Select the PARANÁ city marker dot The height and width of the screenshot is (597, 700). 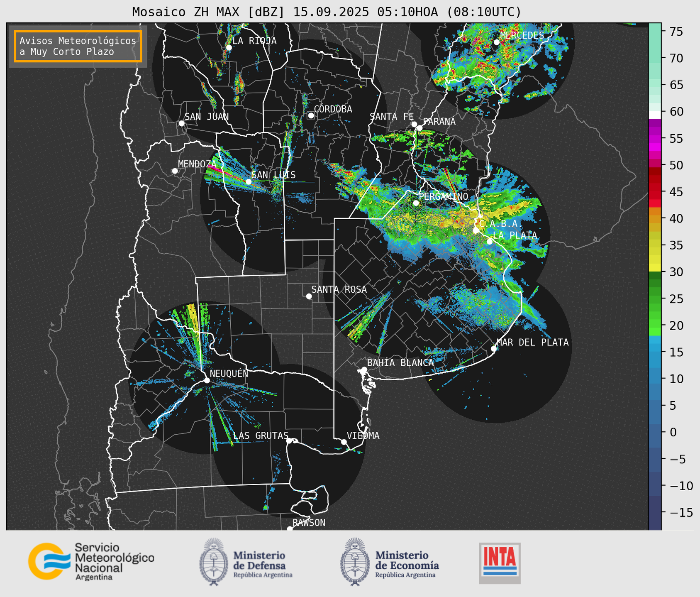coord(420,128)
